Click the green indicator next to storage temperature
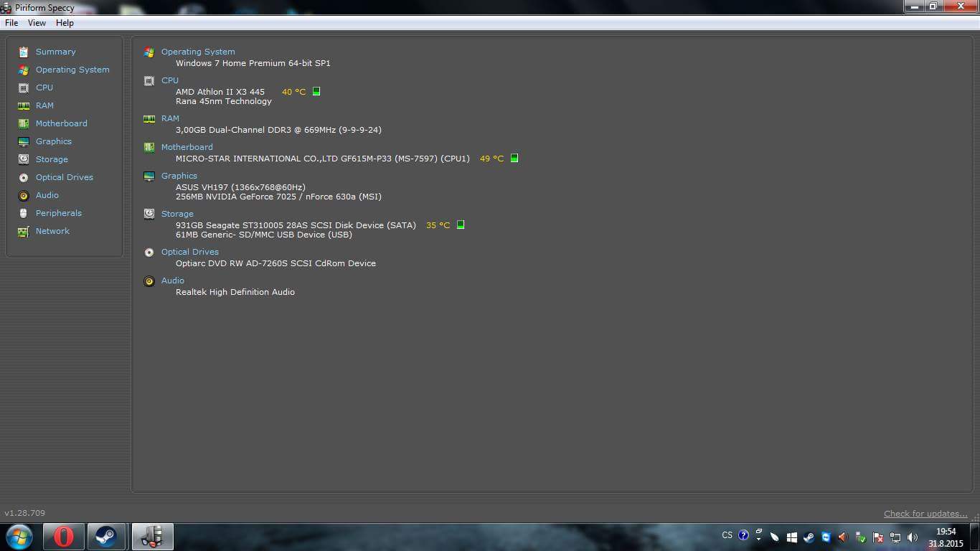 461,225
